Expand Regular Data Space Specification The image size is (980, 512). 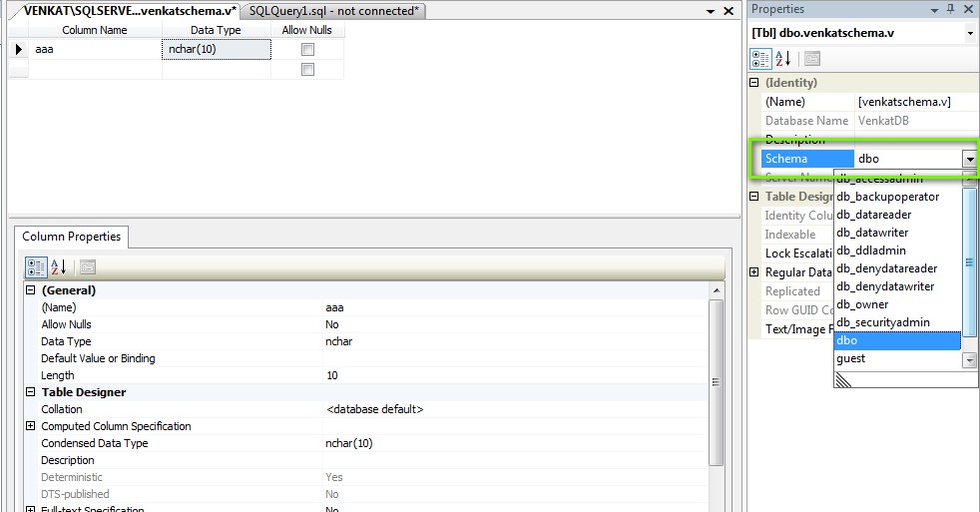pyautogui.click(x=754, y=271)
